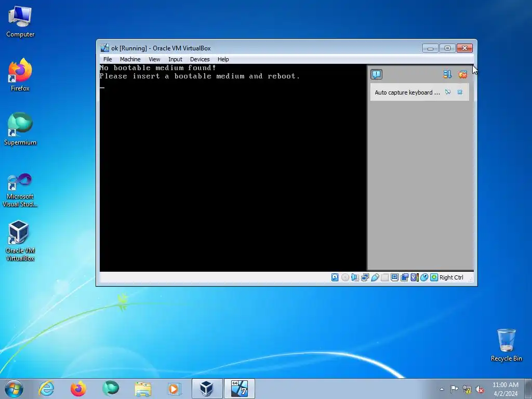Image resolution: width=532 pixels, height=399 pixels.
Task: Open the View menu
Action: pos(154,59)
